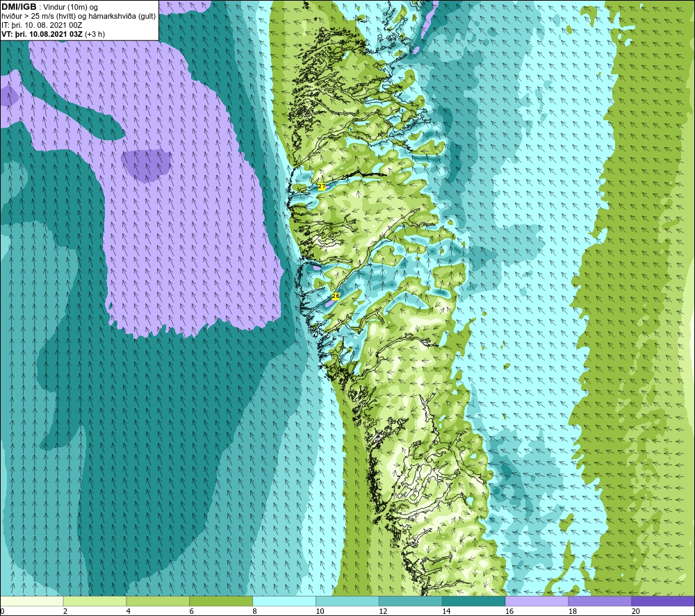Click legend scale number 6
This screenshot has width=695, height=616.
pos(192,611)
